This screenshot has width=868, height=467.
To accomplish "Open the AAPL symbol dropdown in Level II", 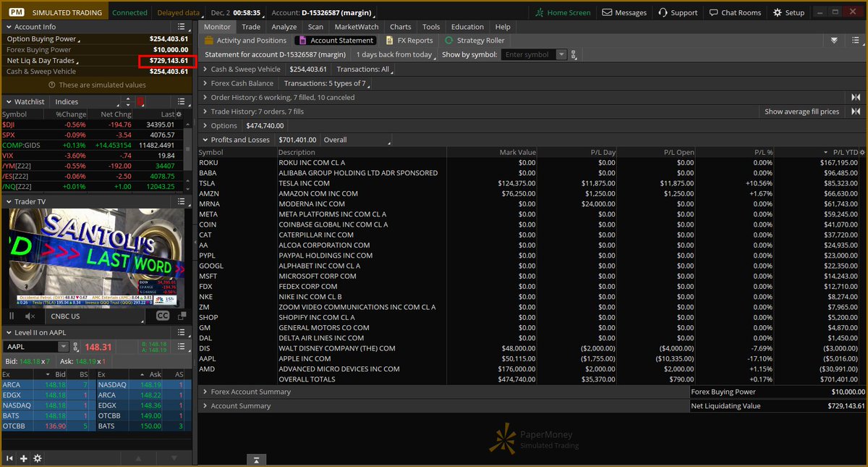I will 64,348.
